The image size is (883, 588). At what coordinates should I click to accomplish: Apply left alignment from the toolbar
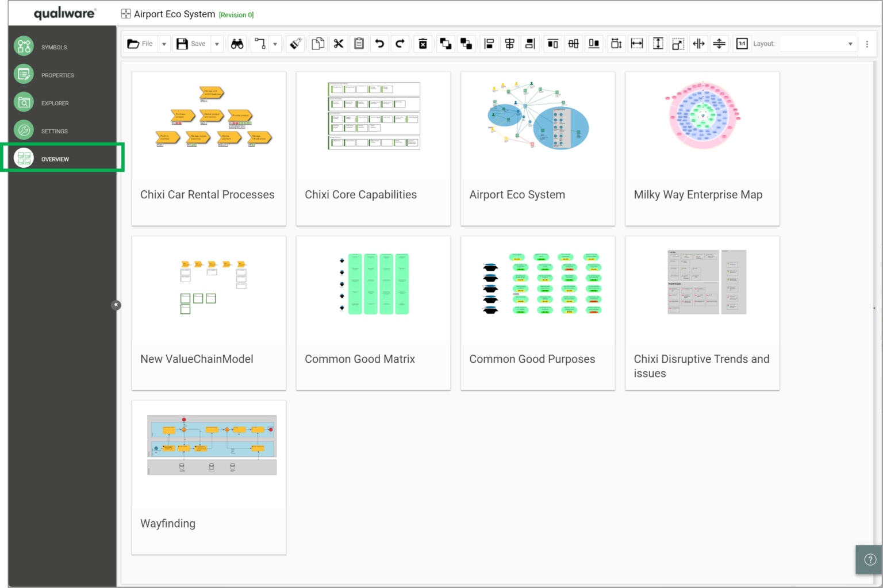coord(489,43)
